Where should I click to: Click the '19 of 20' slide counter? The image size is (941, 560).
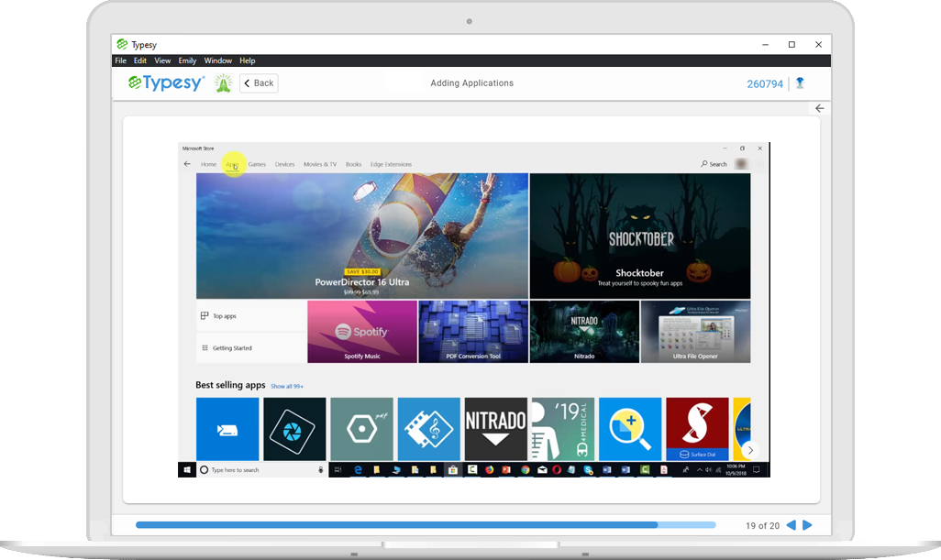point(762,526)
